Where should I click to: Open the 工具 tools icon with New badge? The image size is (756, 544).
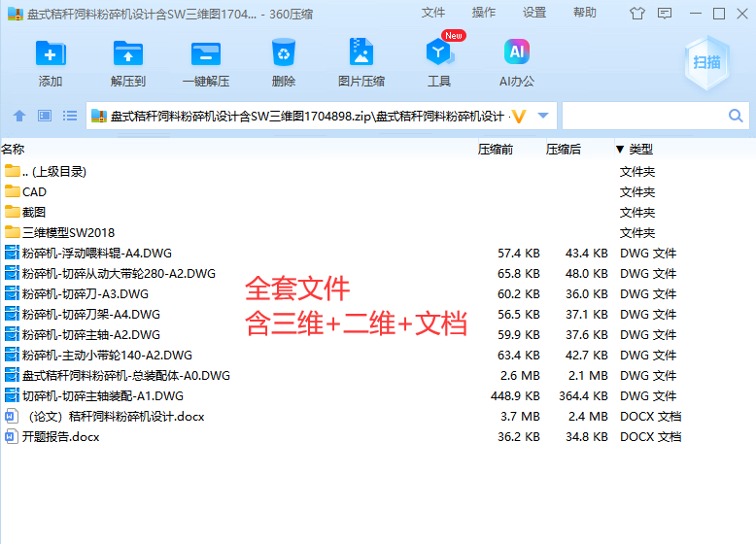click(440, 52)
